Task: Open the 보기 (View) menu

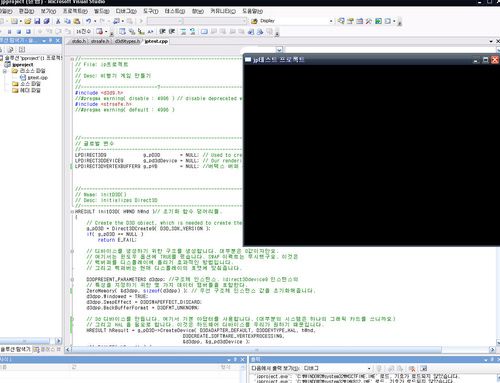Action: click(48, 11)
